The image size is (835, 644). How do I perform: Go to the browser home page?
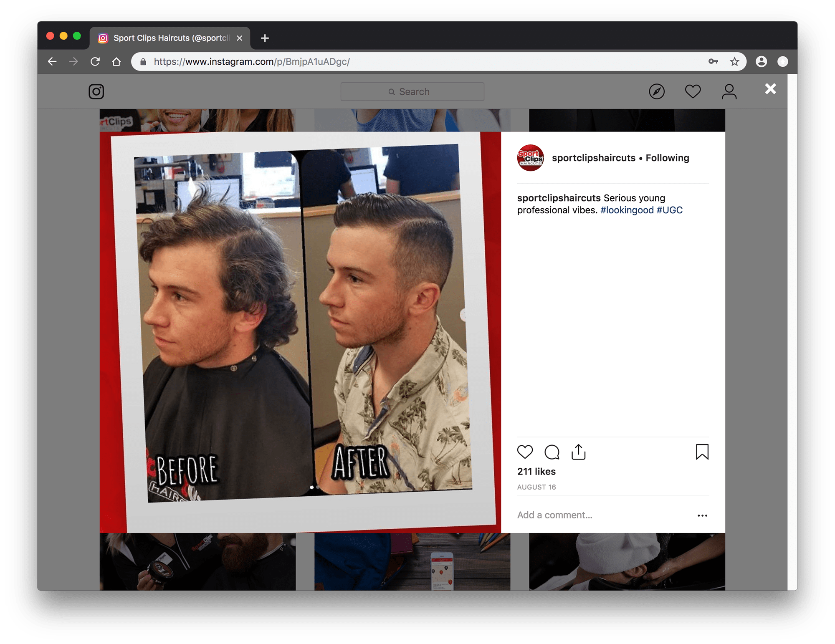pyautogui.click(x=116, y=62)
